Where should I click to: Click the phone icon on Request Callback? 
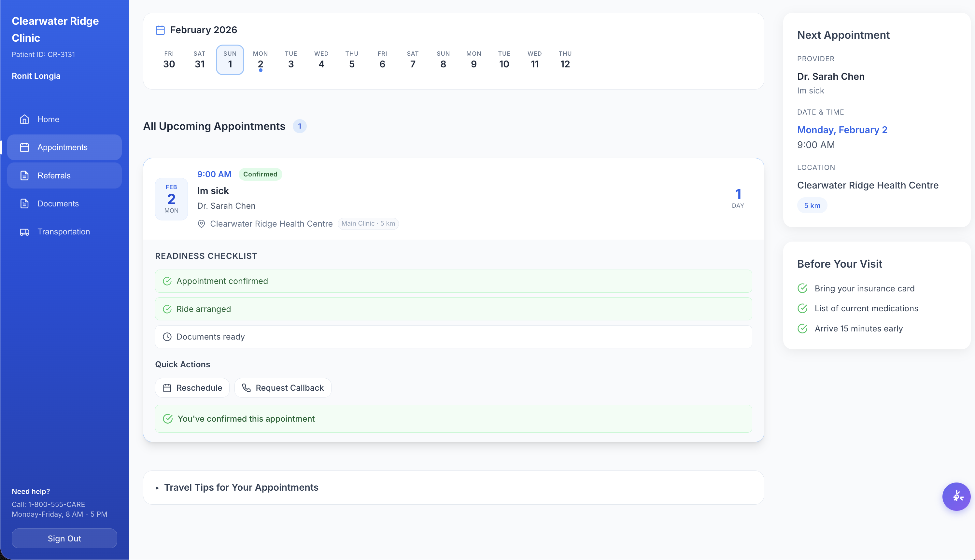pyautogui.click(x=246, y=388)
